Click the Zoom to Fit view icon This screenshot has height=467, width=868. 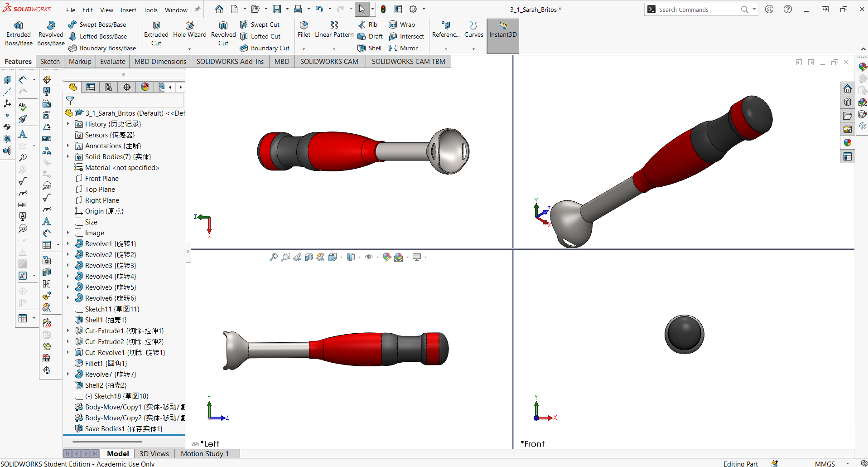pyautogui.click(x=273, y=257)
